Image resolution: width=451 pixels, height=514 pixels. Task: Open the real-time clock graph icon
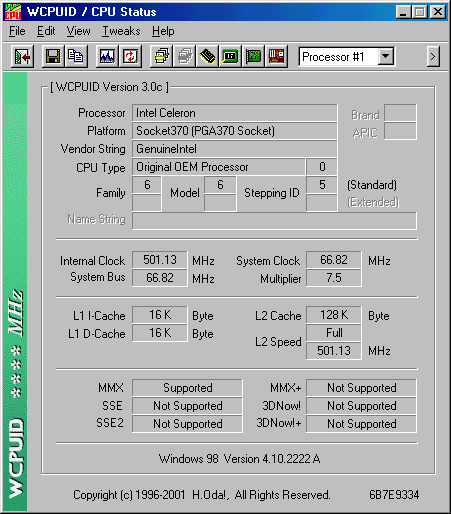point(107,56)
